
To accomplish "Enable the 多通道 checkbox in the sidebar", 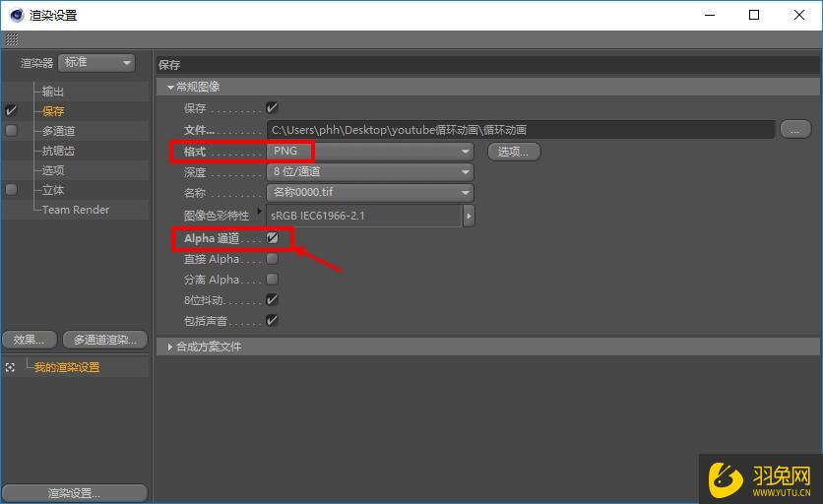I will point(11,130).
